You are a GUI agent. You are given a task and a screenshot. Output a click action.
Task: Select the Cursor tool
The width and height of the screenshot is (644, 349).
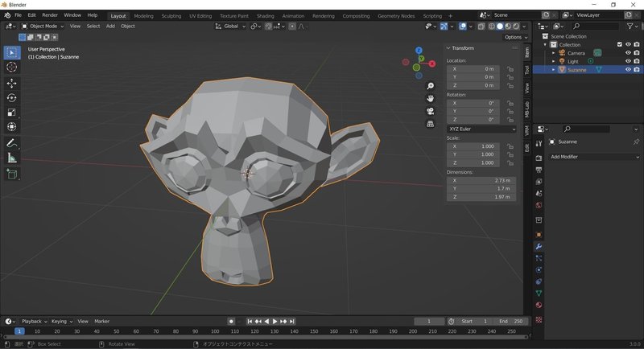[x=12, y=67]
